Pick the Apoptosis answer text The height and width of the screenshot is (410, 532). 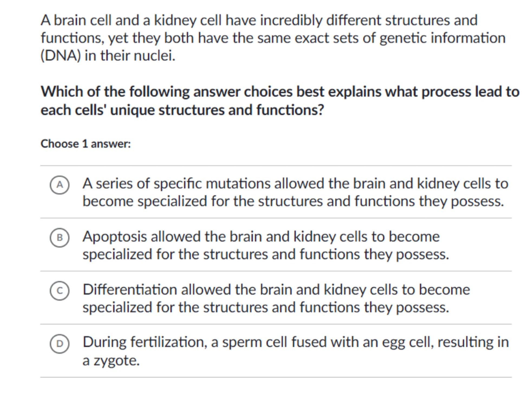[265, 245]
